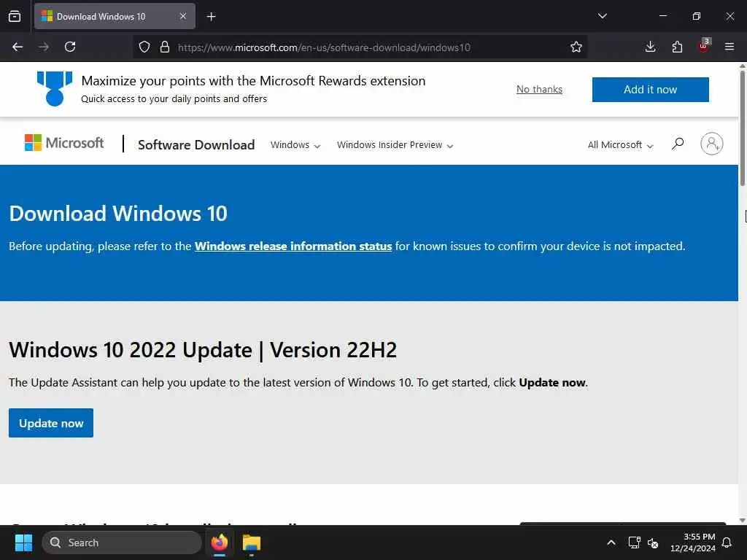Open tracking protection shield icon
This screenshot has height=560, width=747.
pos(144,47)
